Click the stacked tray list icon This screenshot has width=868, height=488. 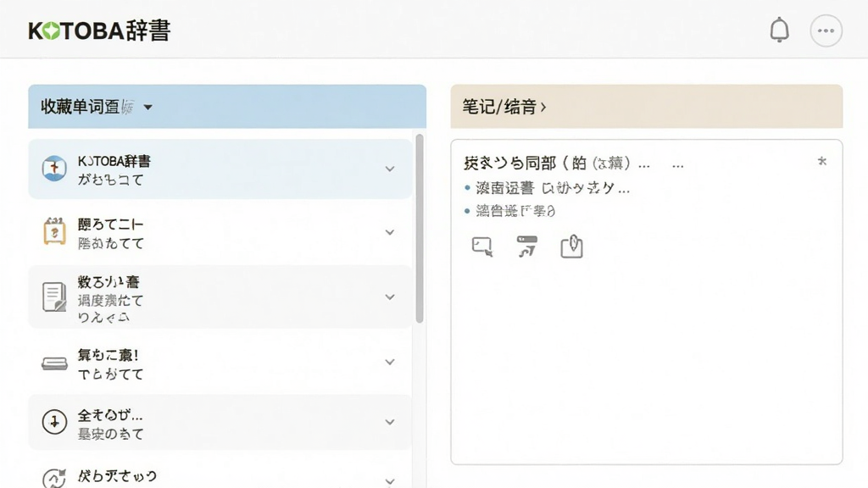pos(54,363)
